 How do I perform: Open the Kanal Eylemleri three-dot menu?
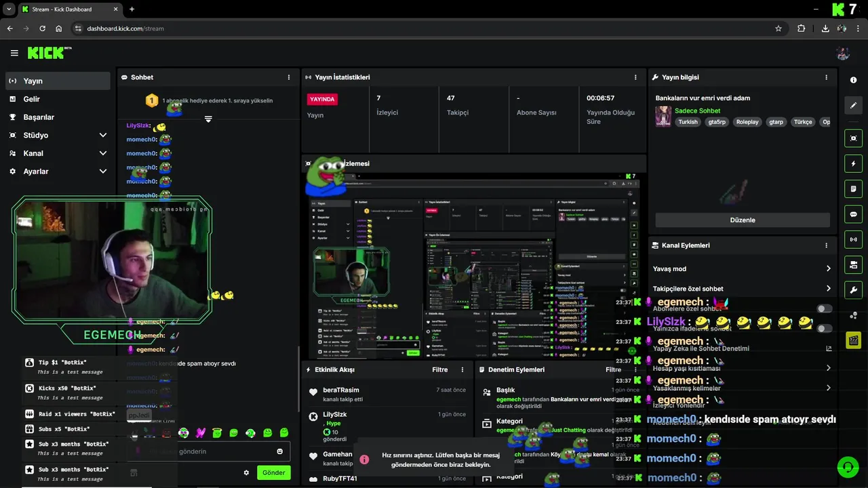pyautogui.click(x=826, y=245)
